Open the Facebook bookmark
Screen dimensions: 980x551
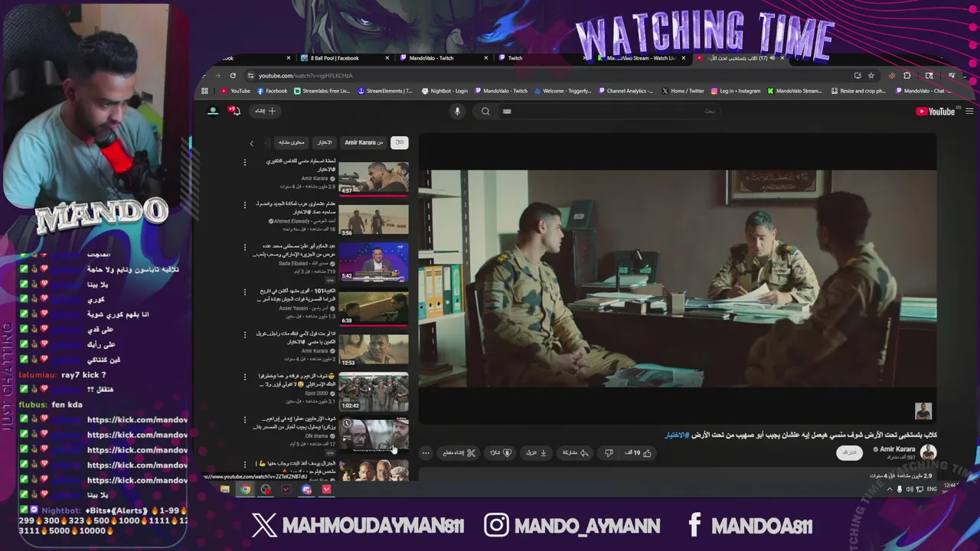(272, 91)
